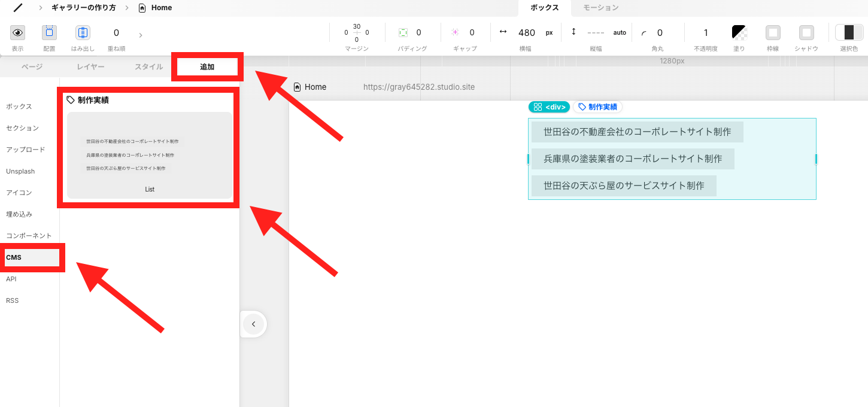This screenshot has width=868, height=407.
Task: Click the List button in the 制作実績 card
Action: 149,189
